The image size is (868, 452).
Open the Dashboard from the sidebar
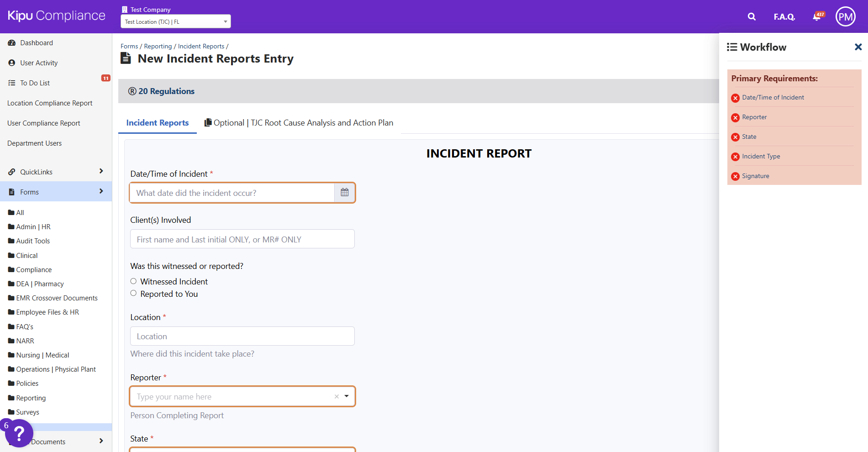coord(37,43)
